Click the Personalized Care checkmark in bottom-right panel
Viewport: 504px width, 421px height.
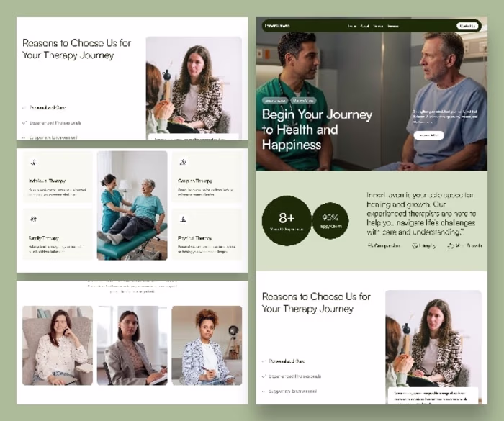tap(264, 361)
